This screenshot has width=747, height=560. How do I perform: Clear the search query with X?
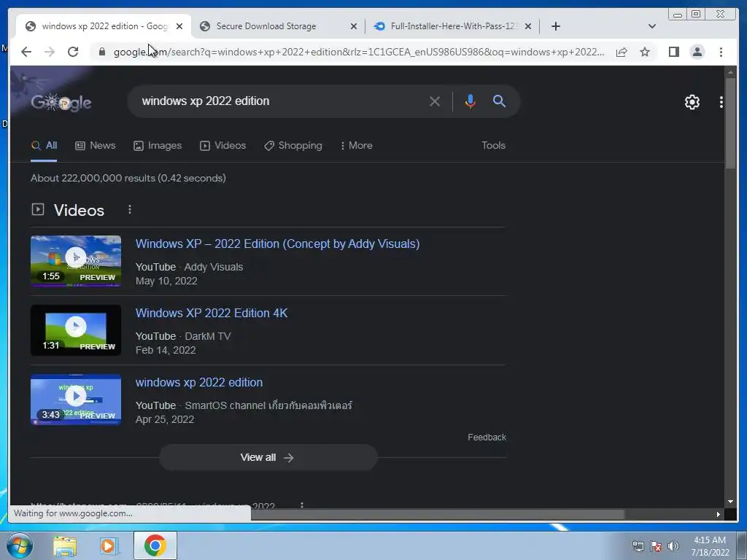coord(435,101)
